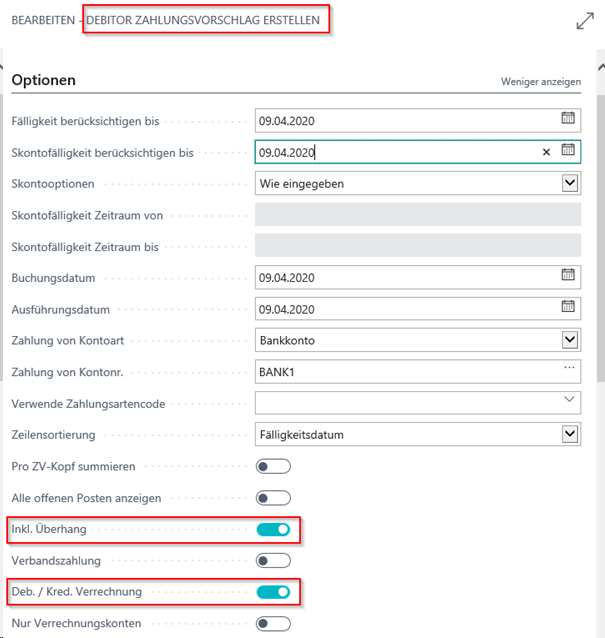Enable the Verbandszahlung switch
The width and height of the screenshot is (605, 638).
(273, 561)
